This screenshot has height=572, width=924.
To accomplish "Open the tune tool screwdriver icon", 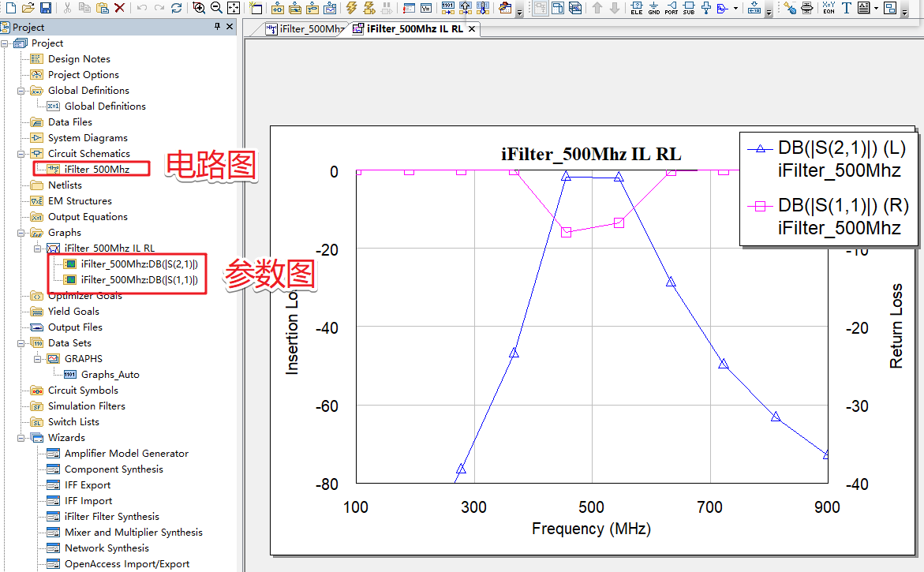I will coord(790,8).
